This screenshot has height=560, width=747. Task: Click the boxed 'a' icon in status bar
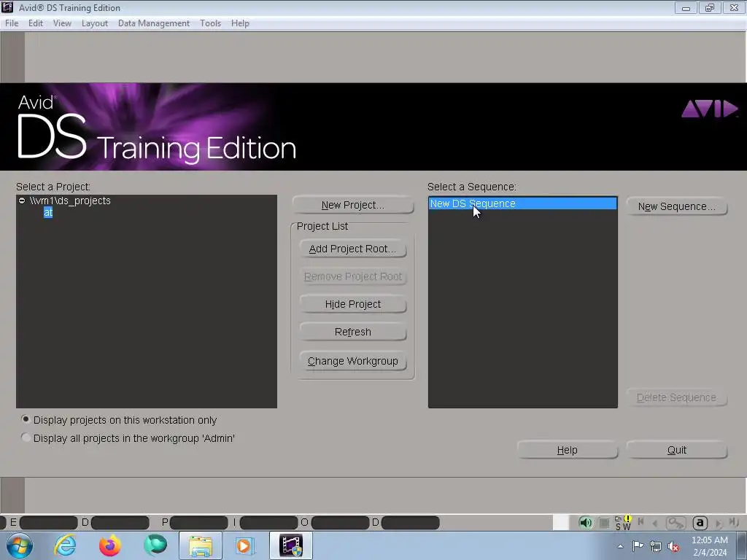pos(700,523)
